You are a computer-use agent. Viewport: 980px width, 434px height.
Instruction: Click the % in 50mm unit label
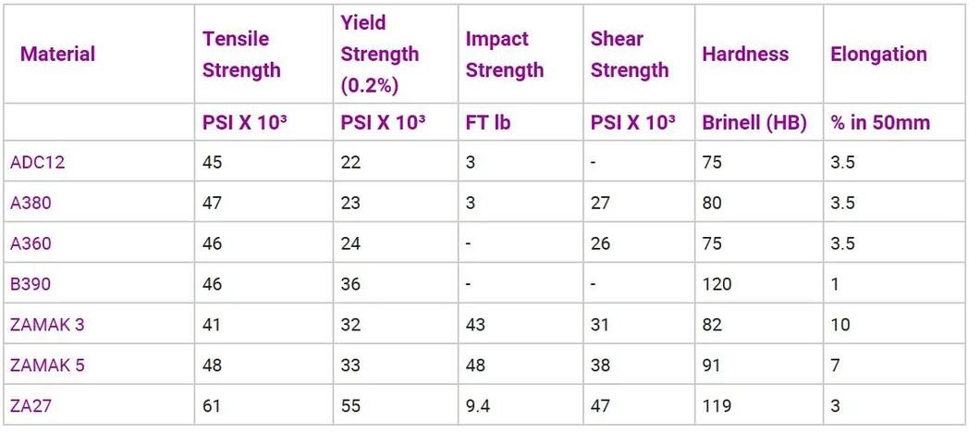pos(880,122)
